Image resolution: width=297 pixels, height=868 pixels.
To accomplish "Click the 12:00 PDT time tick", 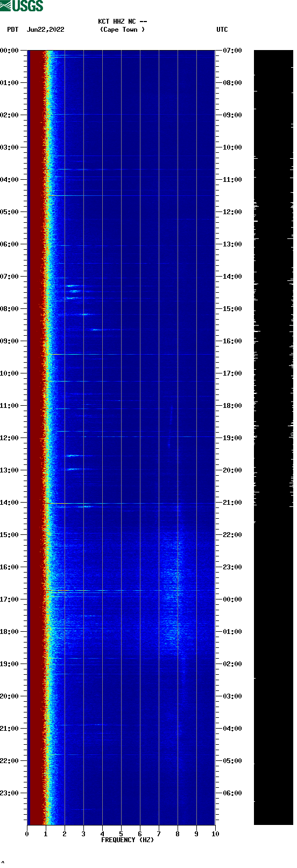I will [x=10, y=438].
